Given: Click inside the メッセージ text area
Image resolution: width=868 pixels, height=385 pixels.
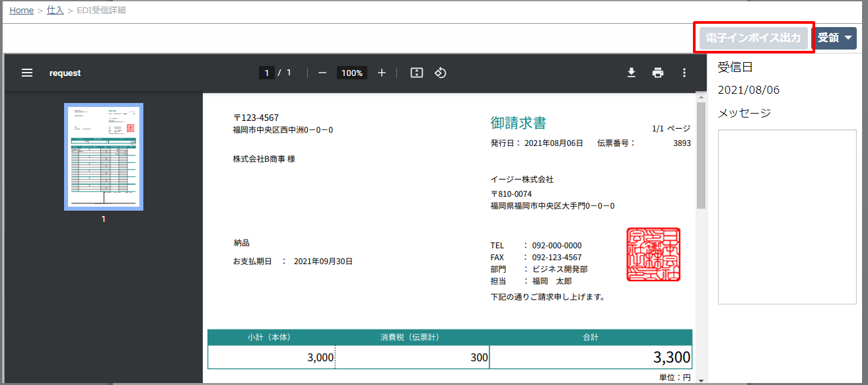Looking at the screenshot, I should [787, 218].
